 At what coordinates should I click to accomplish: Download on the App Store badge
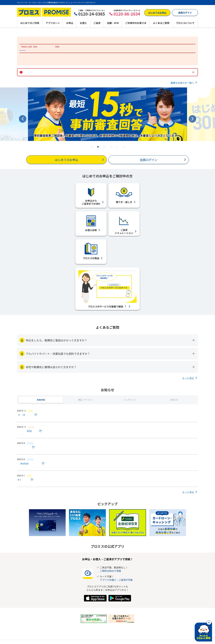point(95,598)
